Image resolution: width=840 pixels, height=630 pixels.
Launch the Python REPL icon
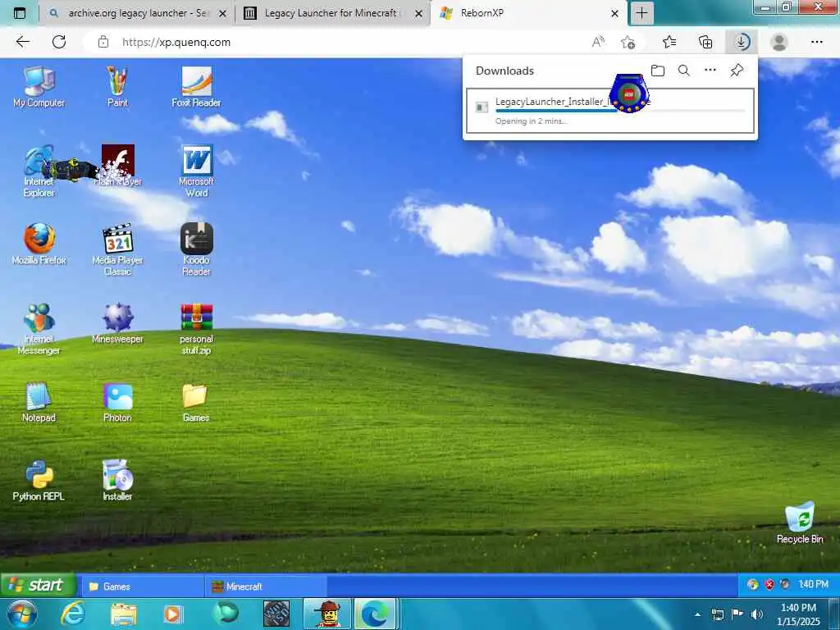[39, 481]
